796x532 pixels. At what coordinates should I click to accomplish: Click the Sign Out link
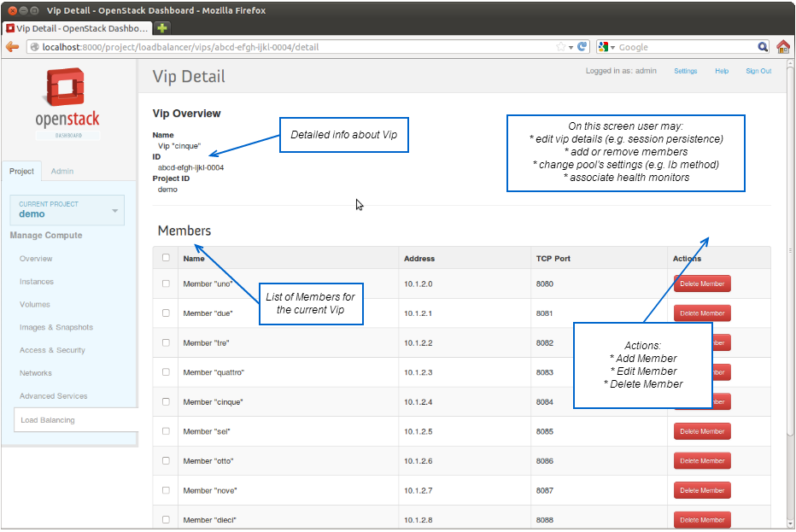(758, 72)
